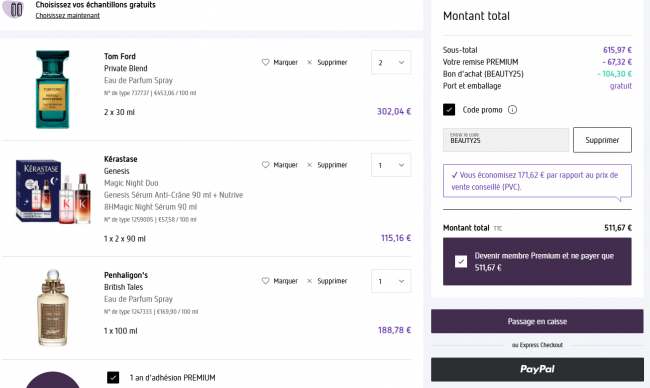Click the Montant total 511,67 € value
Image resolution: width=650 pixels, height=388 pixels.
(618, 228)
